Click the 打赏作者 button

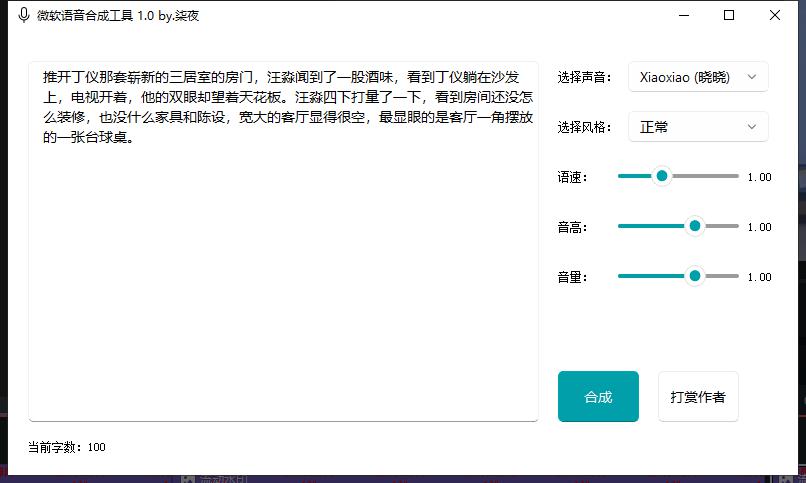(x=698, y=397)
